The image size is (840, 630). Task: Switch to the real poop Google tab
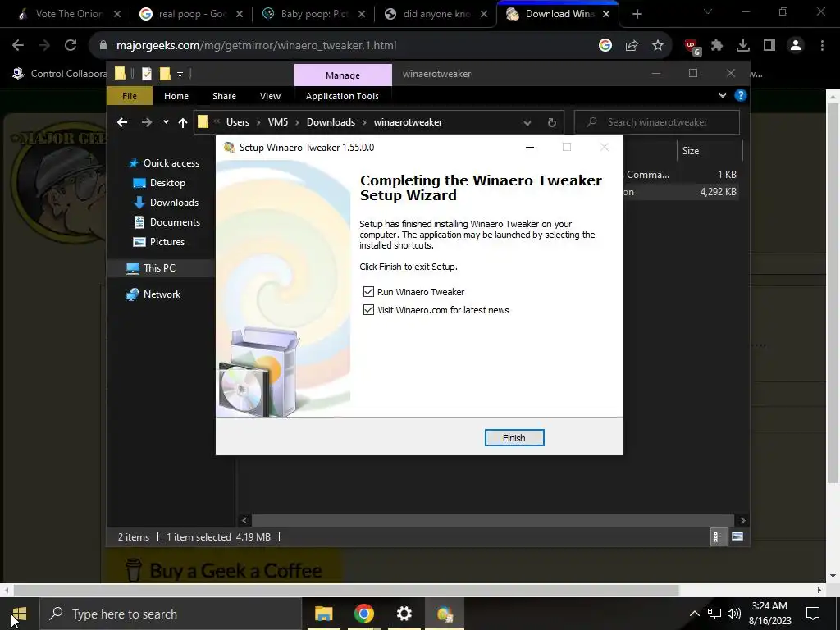(191, 14)
